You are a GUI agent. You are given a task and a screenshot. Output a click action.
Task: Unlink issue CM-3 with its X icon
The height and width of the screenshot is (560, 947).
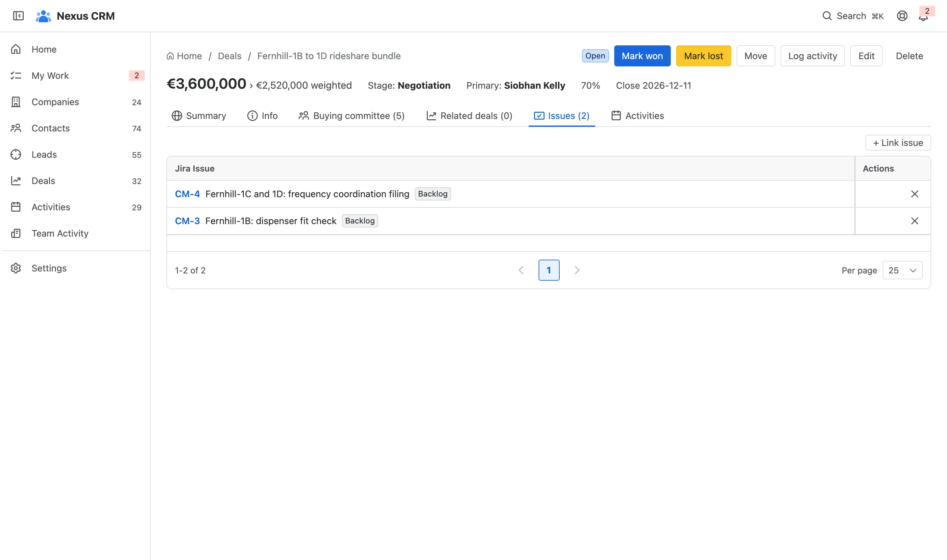(914, 221)
